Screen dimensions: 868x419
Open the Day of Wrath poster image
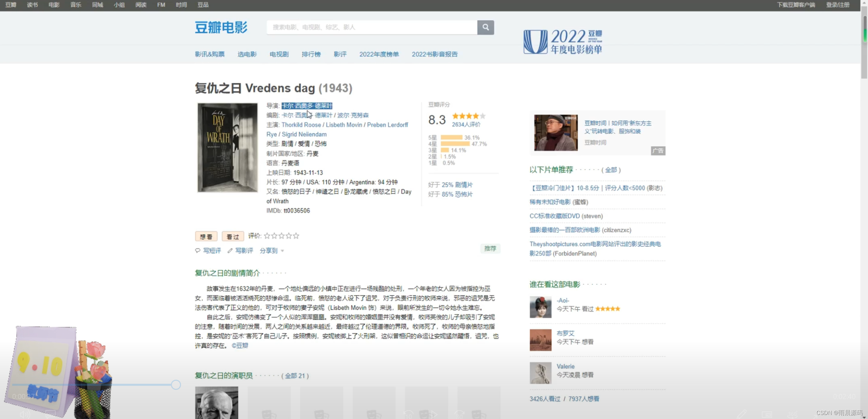[228, 148]
